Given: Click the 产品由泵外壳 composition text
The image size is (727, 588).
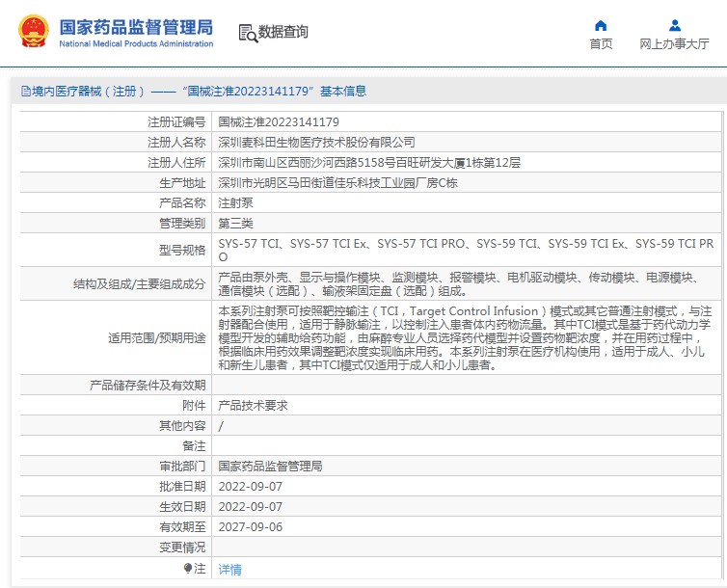Looking at the screenshot, I should 459,284.
